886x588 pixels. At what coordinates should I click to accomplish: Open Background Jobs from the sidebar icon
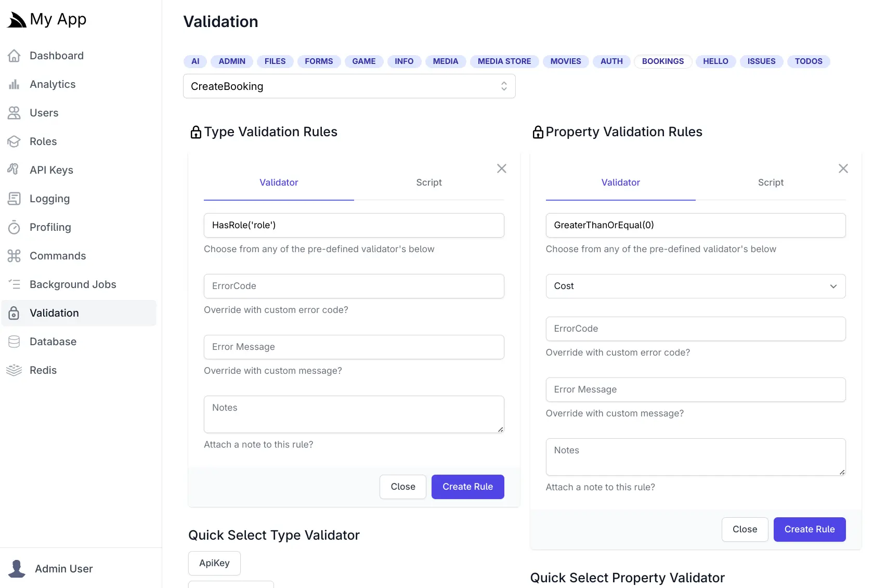[15, 284]
